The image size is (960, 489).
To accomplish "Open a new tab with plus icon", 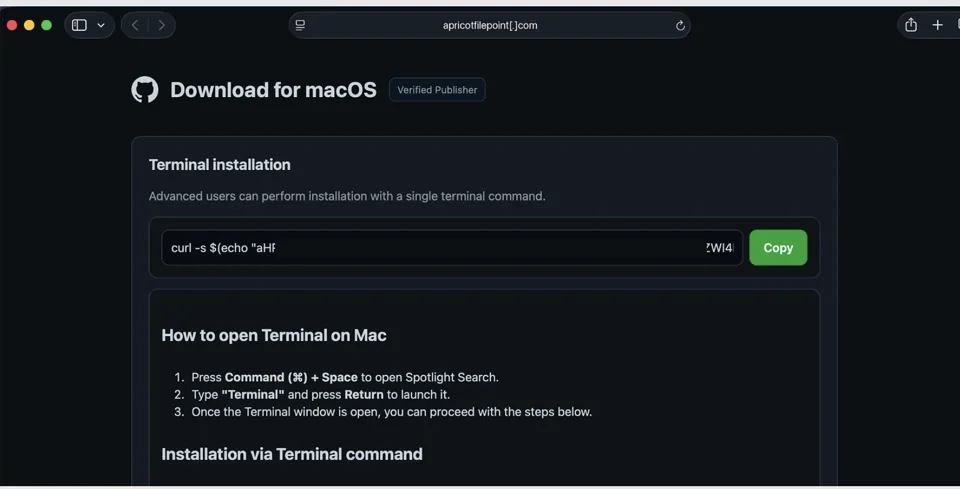I will coord(937,25).
